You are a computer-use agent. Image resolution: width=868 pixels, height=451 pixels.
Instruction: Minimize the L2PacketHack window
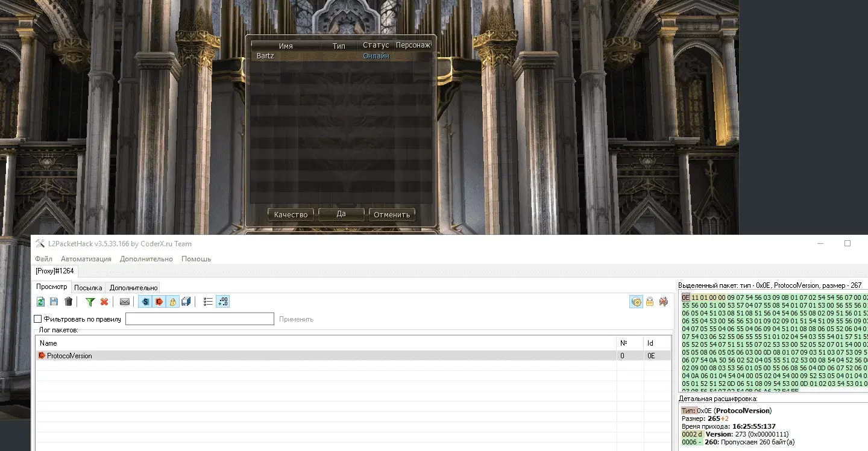pos(821,244)
